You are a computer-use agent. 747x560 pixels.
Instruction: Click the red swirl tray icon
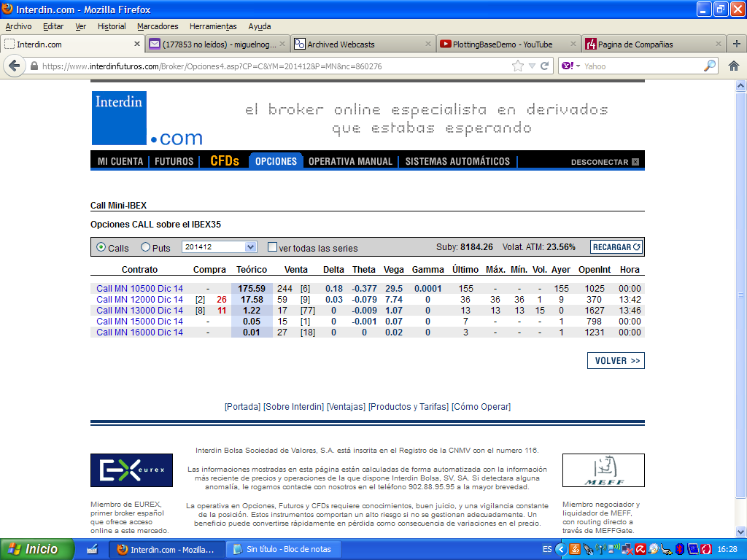(706, 549)
